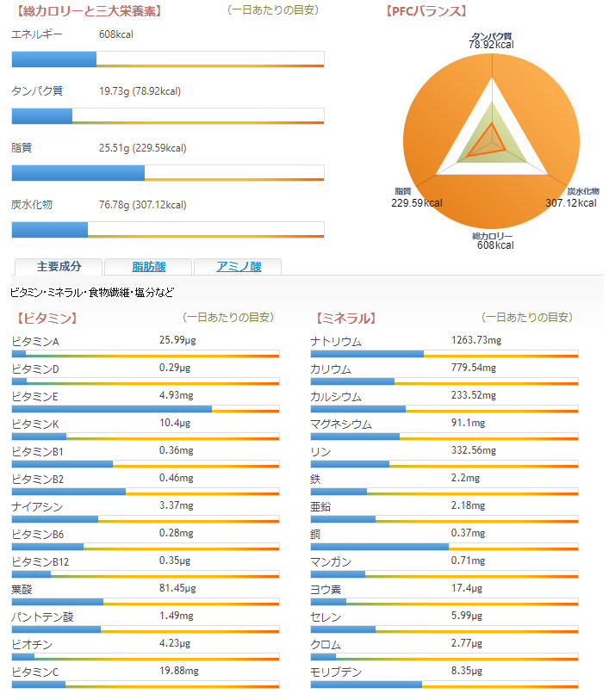
Task: Switch to the 脂肪酸 tab
Action: 148,267
